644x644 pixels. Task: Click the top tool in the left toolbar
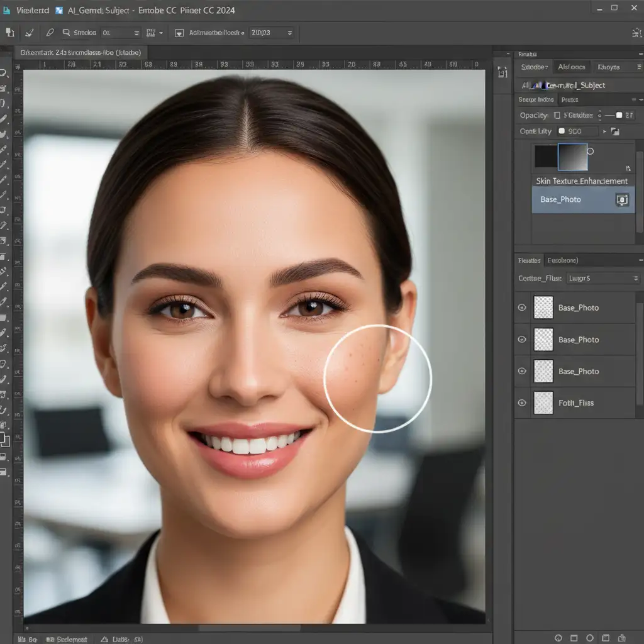pyautogui.click(x=4, y=73)
